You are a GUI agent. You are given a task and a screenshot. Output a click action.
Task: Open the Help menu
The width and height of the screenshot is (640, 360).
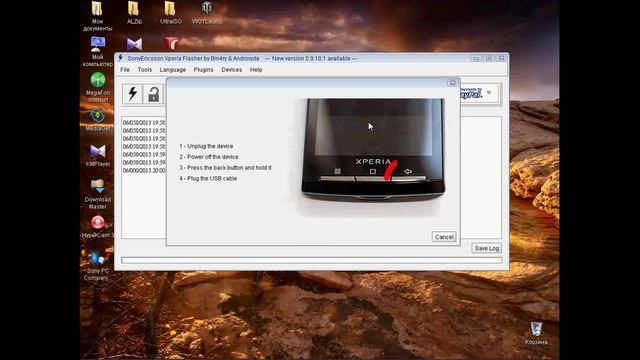pos(256,70)
